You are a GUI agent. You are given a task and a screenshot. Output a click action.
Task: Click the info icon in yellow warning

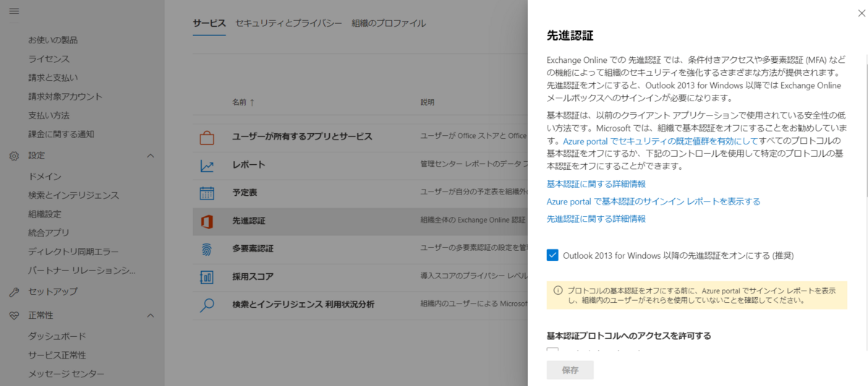[558, 290]
